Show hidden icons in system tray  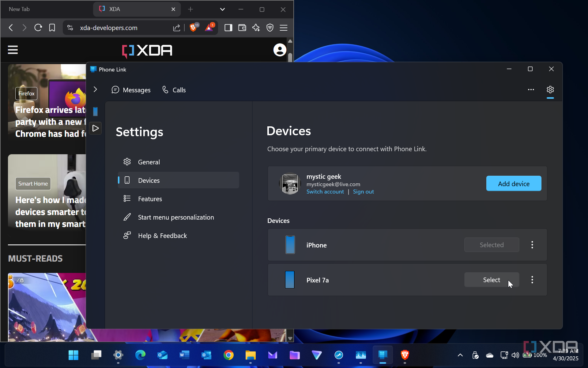(460, 355)
